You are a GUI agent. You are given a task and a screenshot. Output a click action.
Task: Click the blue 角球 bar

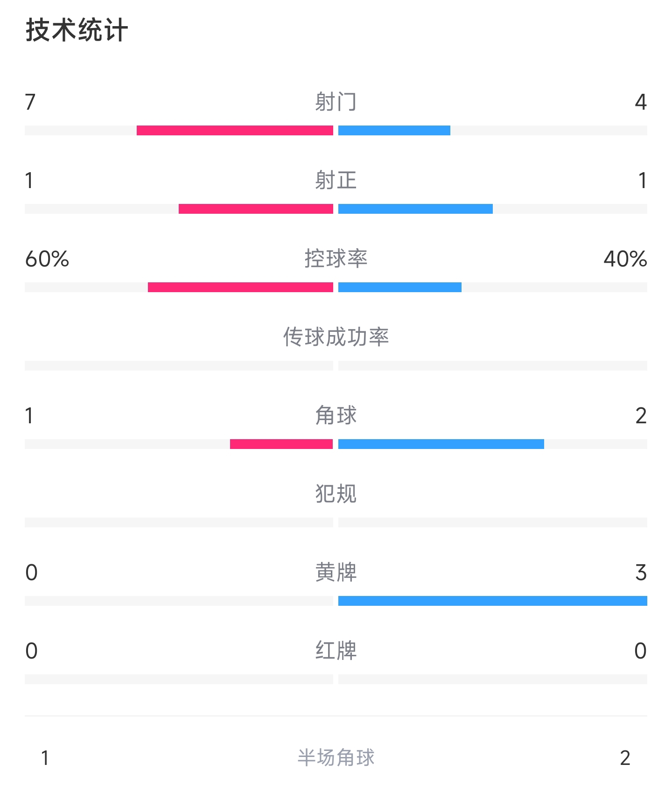[441, 444]
